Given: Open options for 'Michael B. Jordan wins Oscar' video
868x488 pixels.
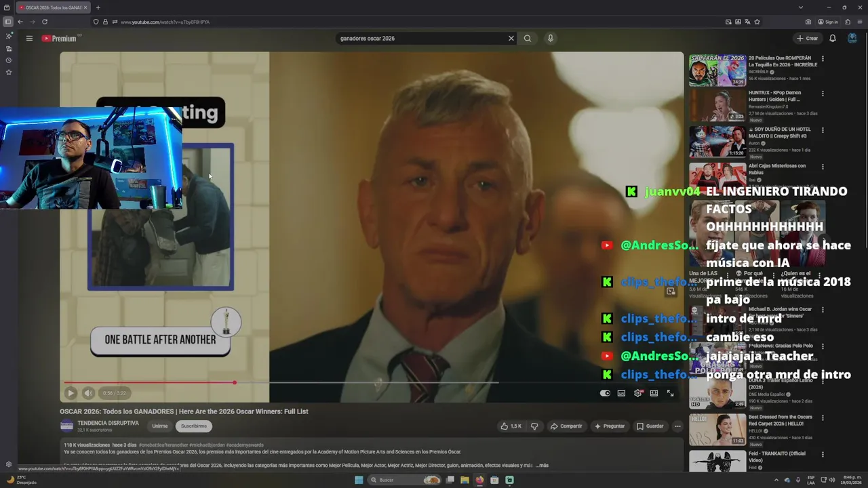Looking at the screenshot, I should coord(823,310).
